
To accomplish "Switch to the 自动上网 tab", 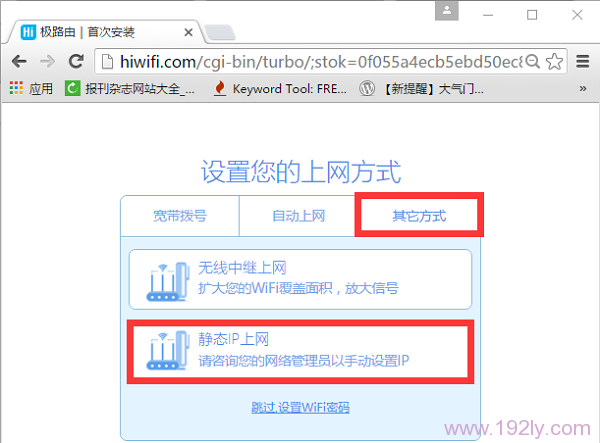I will [x=298, y=215].
